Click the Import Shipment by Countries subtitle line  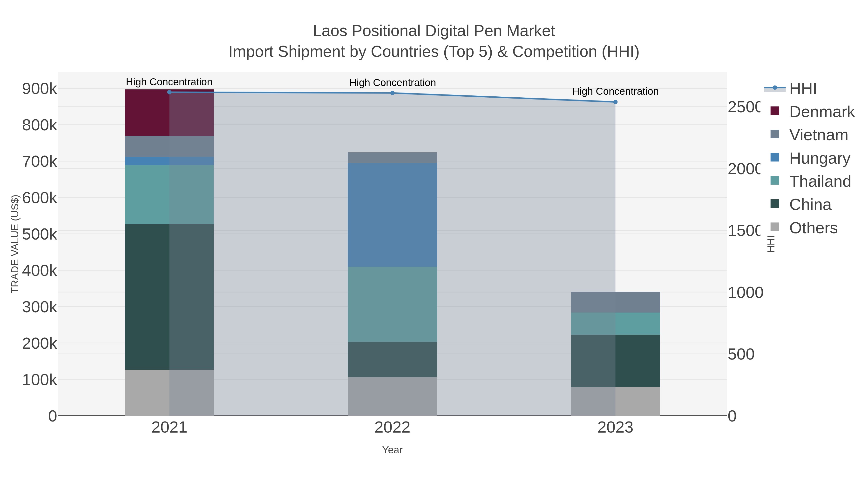pyautogui.click(x=434, y=52)
